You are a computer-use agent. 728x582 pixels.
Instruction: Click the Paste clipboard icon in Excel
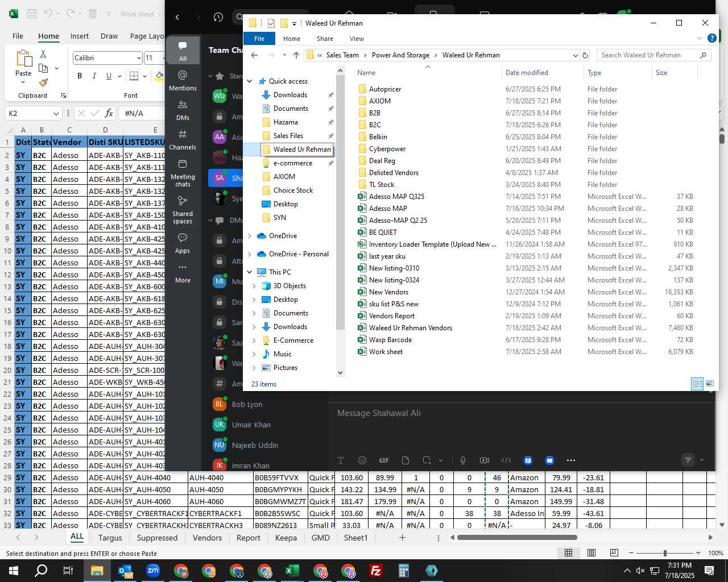23,59
